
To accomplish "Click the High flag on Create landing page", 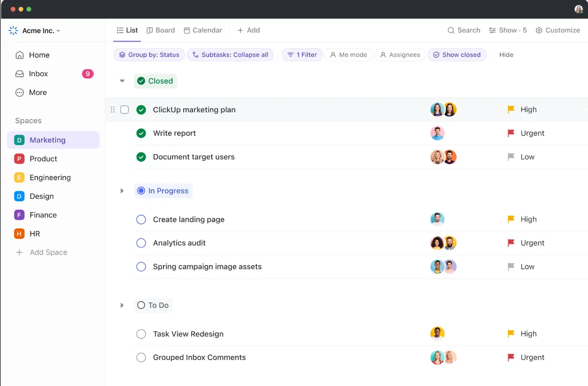I will [511, 219].
